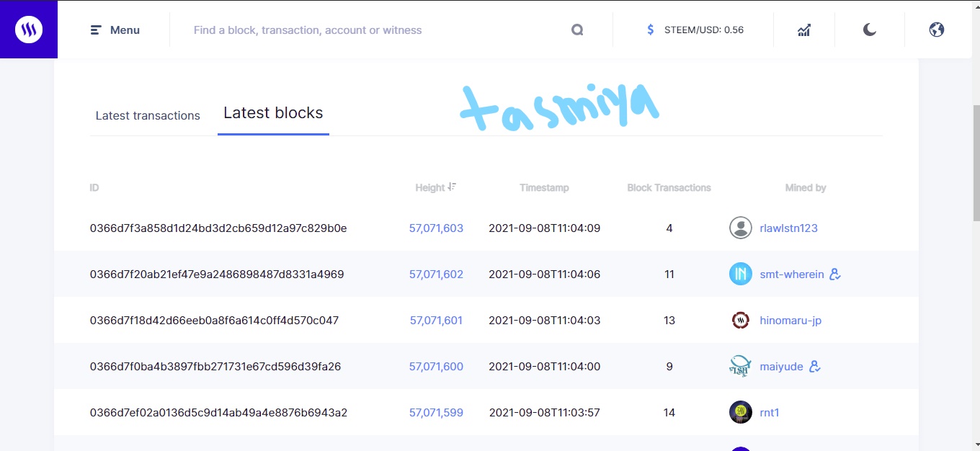Select block ID 0366d7ef02a0136d5c9d14ab49a4e8876b6943a2
The width and height of the screenshot is (980, 451).
click(x=218, y=413)
